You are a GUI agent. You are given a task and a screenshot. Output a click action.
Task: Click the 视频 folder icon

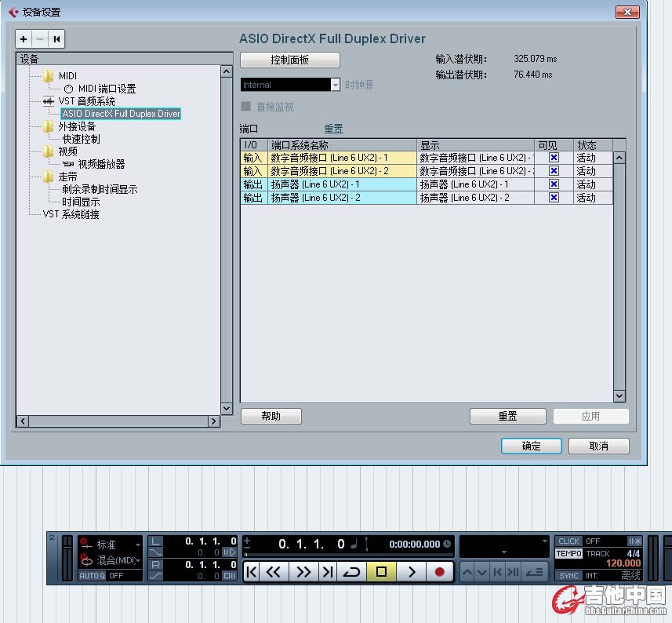[48, 151]
